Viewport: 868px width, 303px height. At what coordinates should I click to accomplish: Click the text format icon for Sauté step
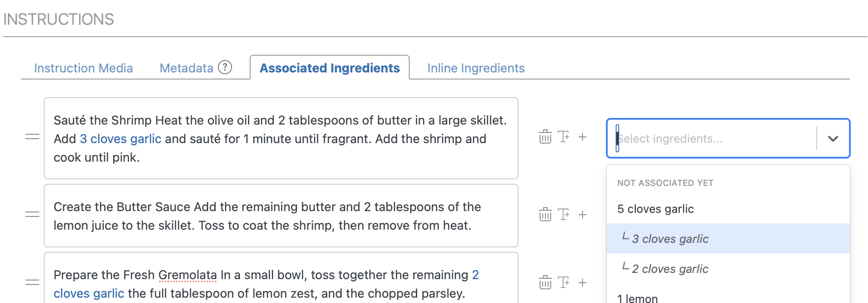click(563, 137)
